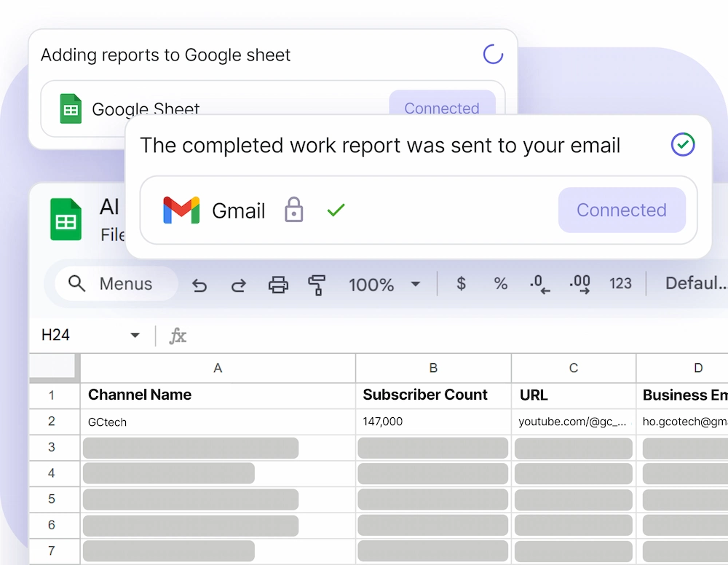Open the name box dropdown arrow

[135, 335]
